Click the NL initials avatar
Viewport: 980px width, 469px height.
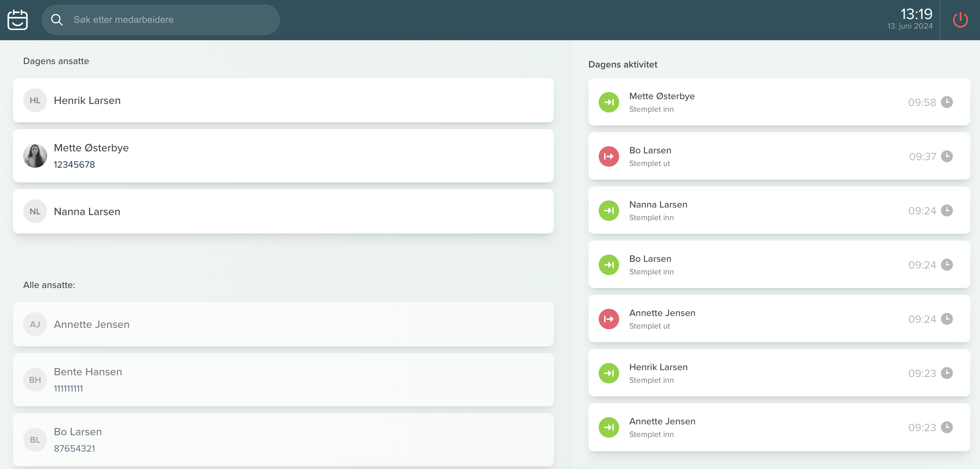[x=35, y=211]
